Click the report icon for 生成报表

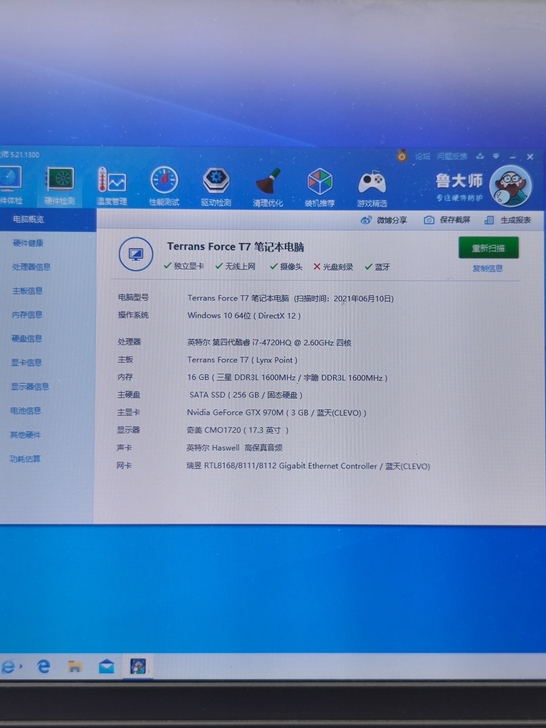pyautogui.click(x=489, y=220)
